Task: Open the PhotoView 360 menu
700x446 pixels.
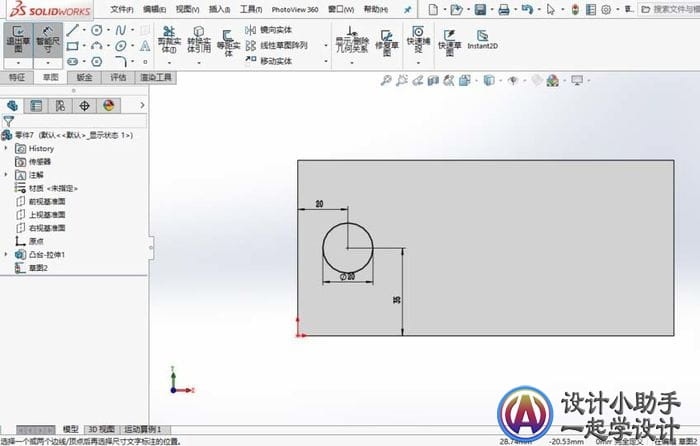Action: (x=295, y=9)
